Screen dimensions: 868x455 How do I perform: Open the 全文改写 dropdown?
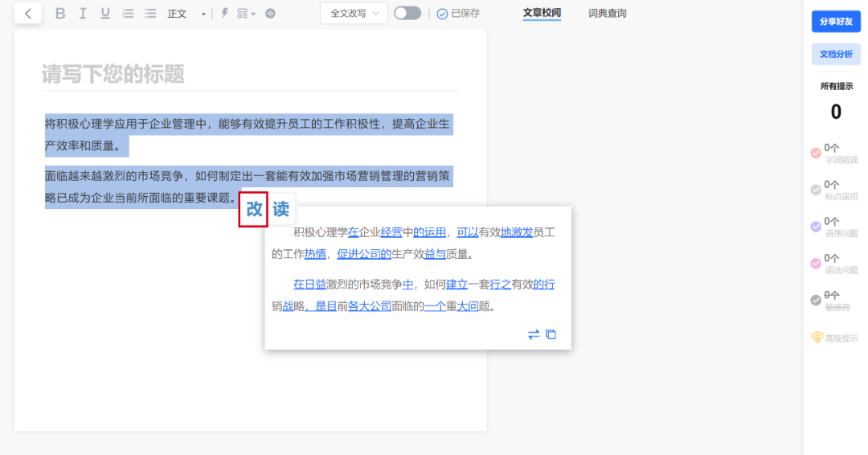354,14
